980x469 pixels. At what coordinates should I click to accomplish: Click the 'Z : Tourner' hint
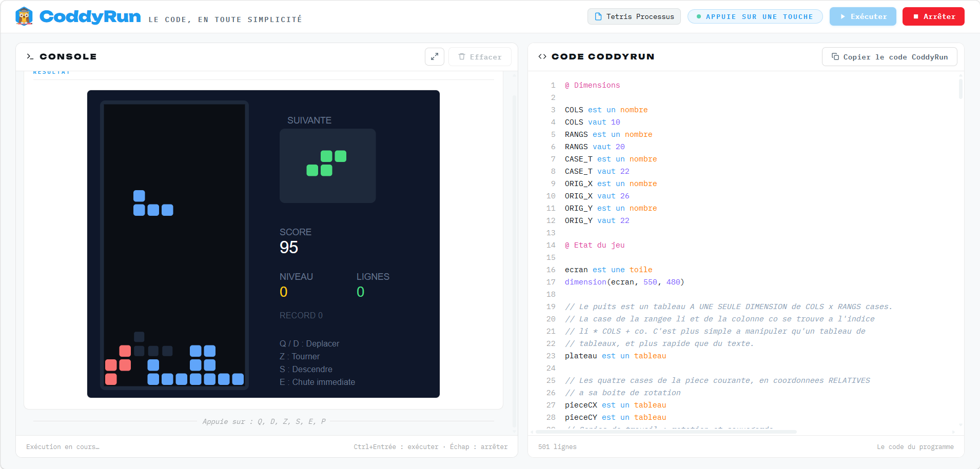point(300,356)
